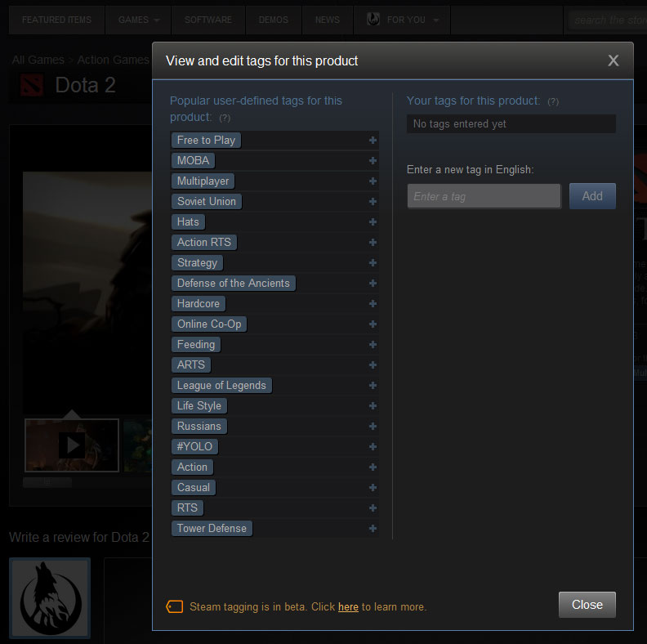Click plus next to Defense of the Ancients
Viewport: 647px width, 644px height.
pos(373,284)
